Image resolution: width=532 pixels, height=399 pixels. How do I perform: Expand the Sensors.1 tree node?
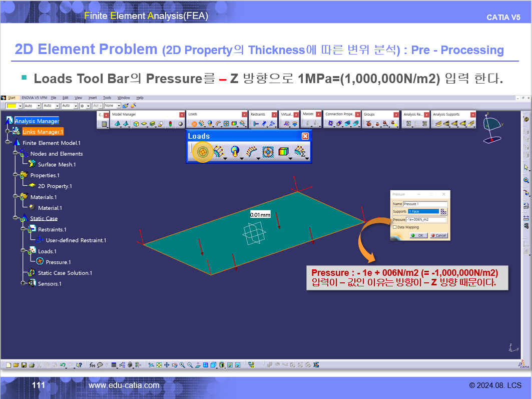click(x=24, y=284)
